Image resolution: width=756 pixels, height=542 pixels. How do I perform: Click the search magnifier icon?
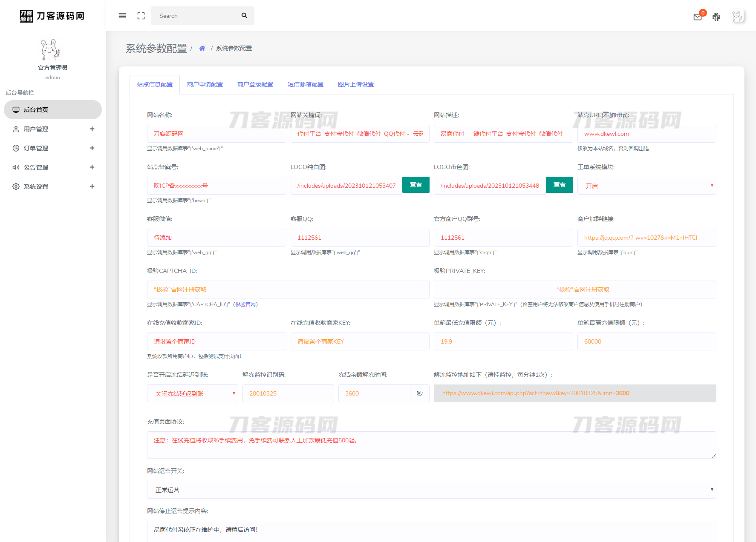pyautogui.click(x=244, y=16)
